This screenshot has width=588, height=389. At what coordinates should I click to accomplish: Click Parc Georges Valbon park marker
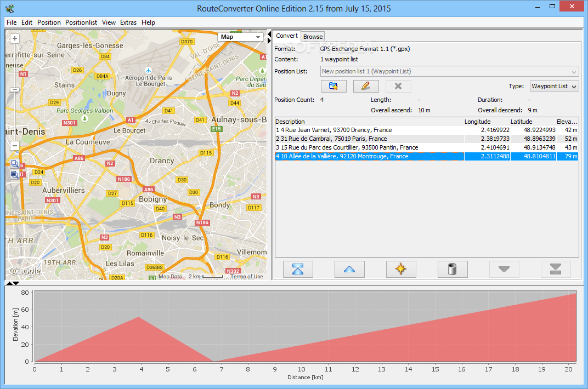pos(85,119)
